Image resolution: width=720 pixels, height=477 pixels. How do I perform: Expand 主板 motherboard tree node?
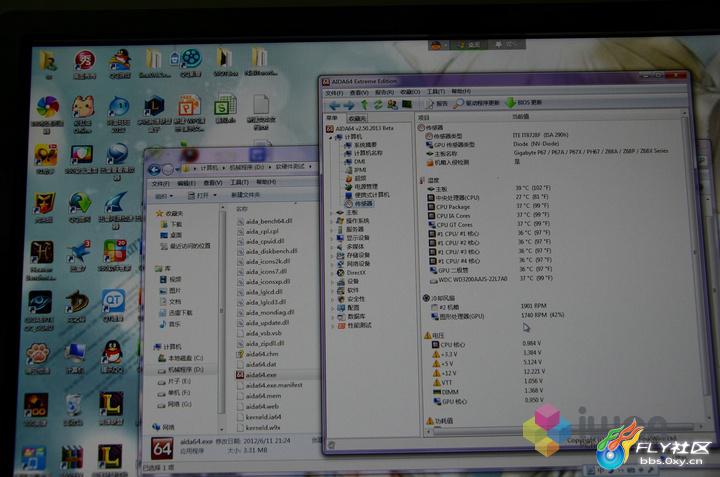pyautogui.click(x=332, y=213)
